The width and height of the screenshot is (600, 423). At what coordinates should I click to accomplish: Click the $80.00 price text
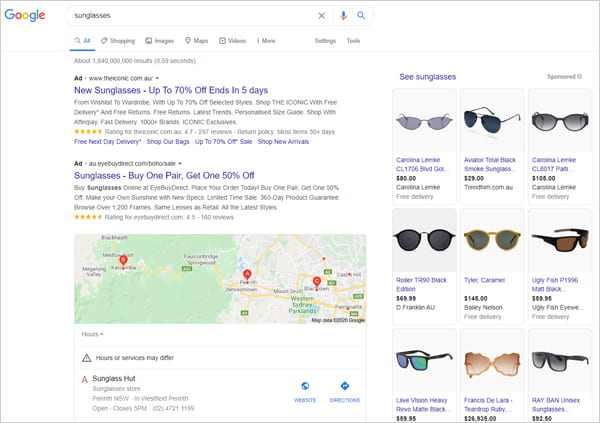click(x=406, y=178)
